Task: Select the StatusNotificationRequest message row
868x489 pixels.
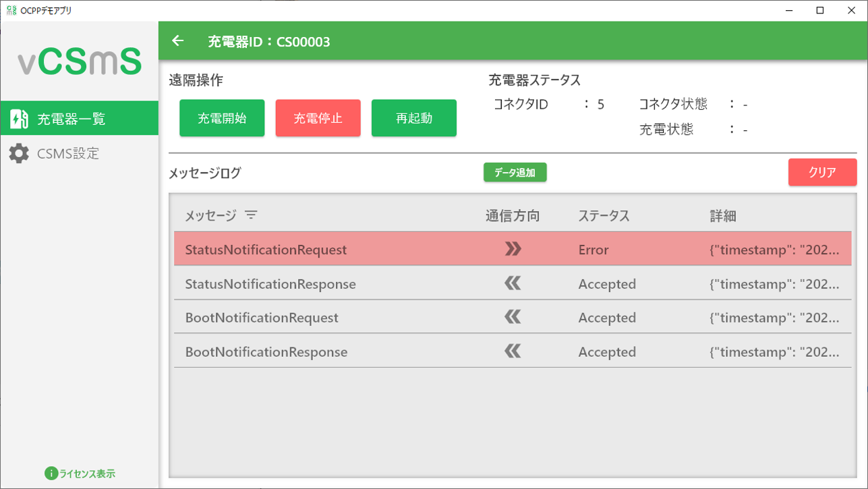Action: point(513,249)
